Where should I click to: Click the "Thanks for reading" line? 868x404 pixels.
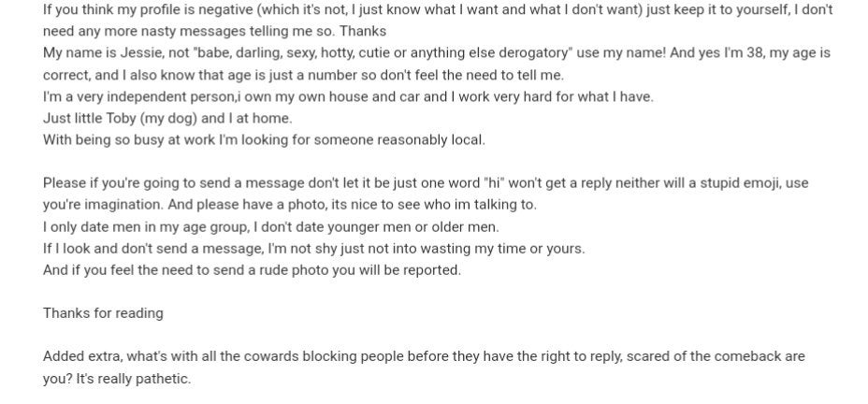pyautogui.click(x=103, y=313)
